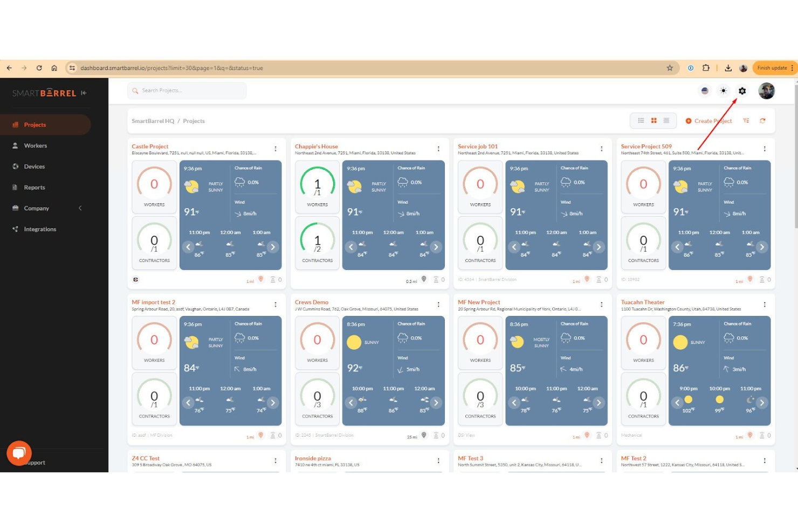The image size is (798, 532).
Task: Switch to the list view layout
Action: tap(641, 121)
